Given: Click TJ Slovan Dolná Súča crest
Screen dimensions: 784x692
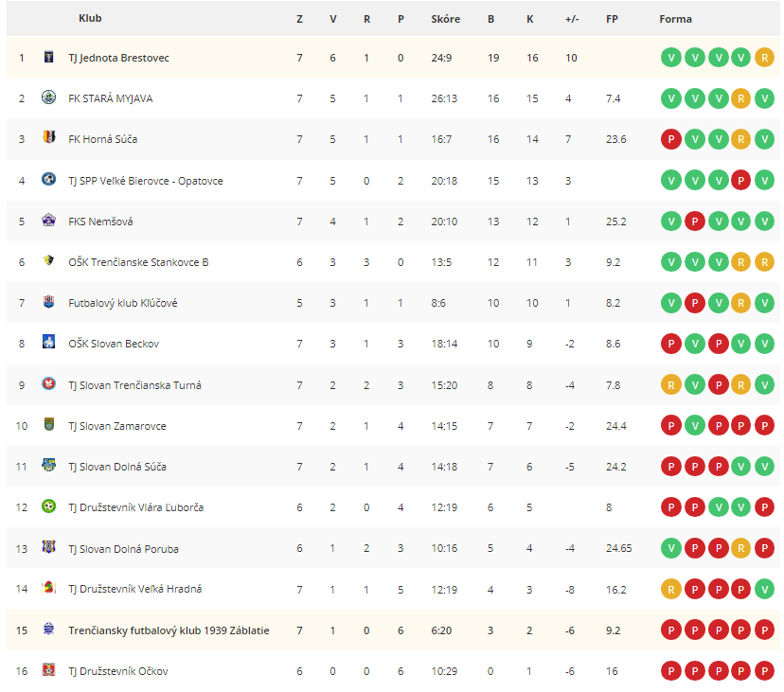Looking at the screenshot, I should (x=48, y=465).
